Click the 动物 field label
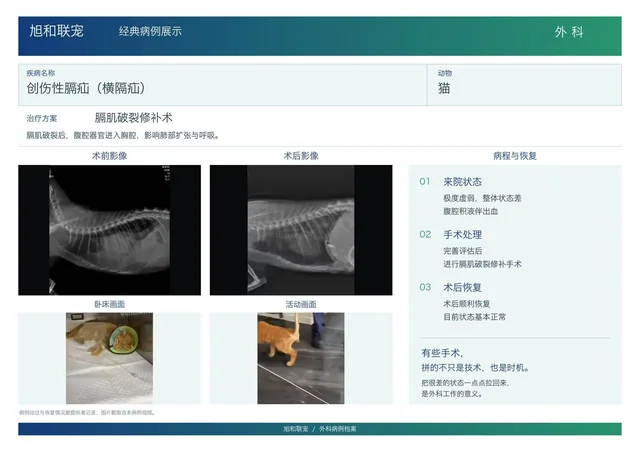The height and width of the screenshot is (452, 640). (x=445, y=73)
